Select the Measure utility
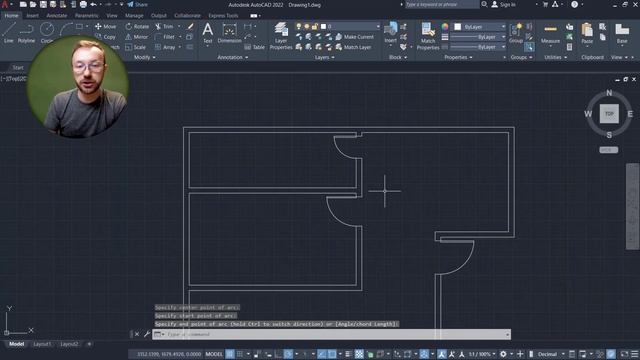 [x=550, y=33]
